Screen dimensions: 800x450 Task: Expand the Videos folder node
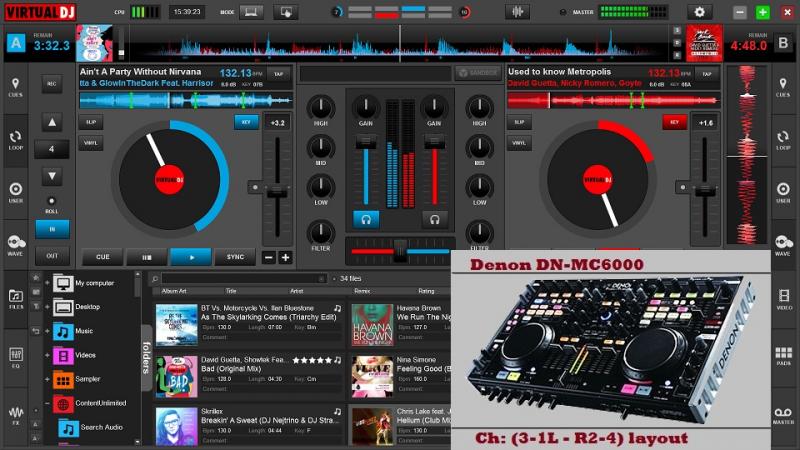tap(47, 355)
